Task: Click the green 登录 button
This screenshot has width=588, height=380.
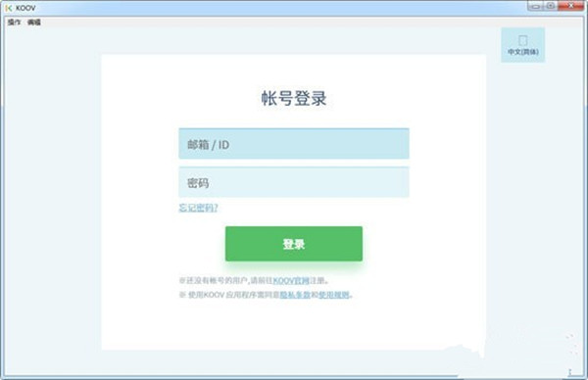Action: click(294, 244)
